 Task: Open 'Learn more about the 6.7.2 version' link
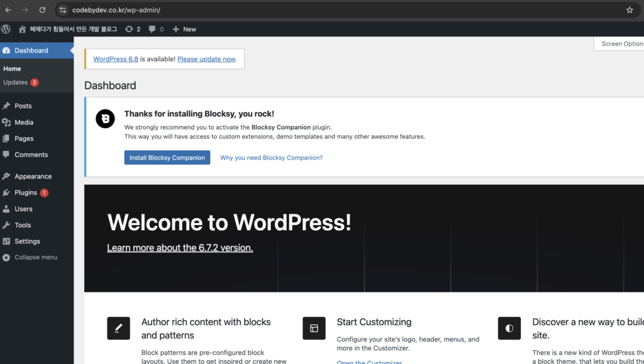(180, 248)
